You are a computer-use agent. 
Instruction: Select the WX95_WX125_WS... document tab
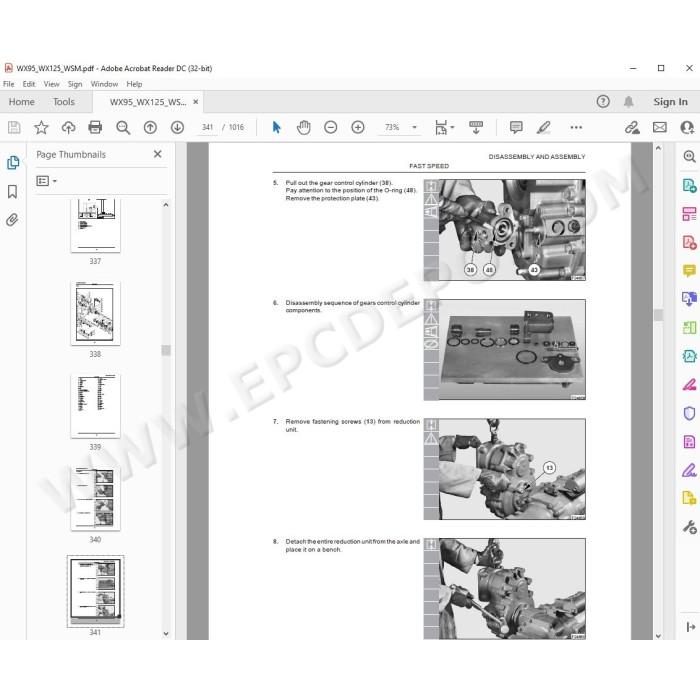pyautogui.click(x=148, y=102)
